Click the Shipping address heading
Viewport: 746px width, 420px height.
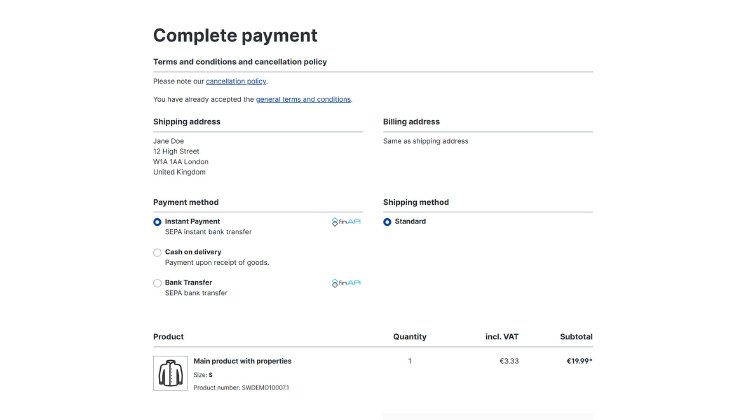click(x=186, y=122)
